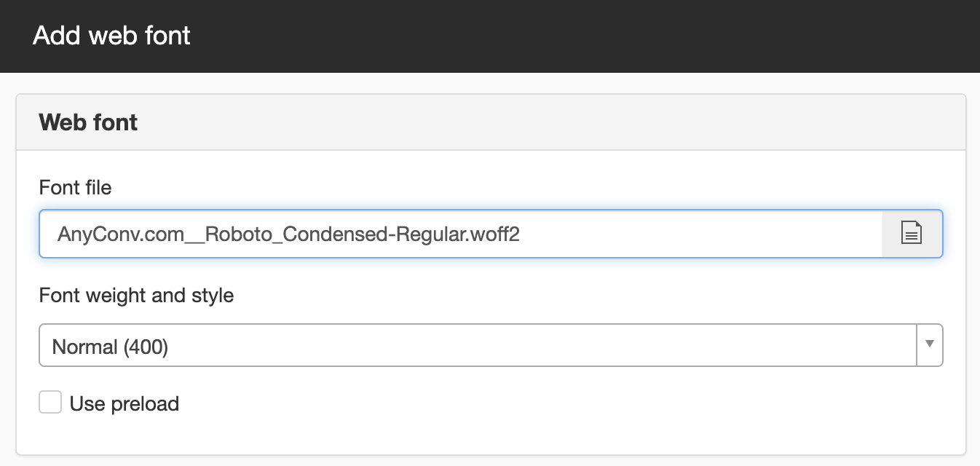Click the dark top header bar
This screenshot has height=466, width=980.
[490, 36]
